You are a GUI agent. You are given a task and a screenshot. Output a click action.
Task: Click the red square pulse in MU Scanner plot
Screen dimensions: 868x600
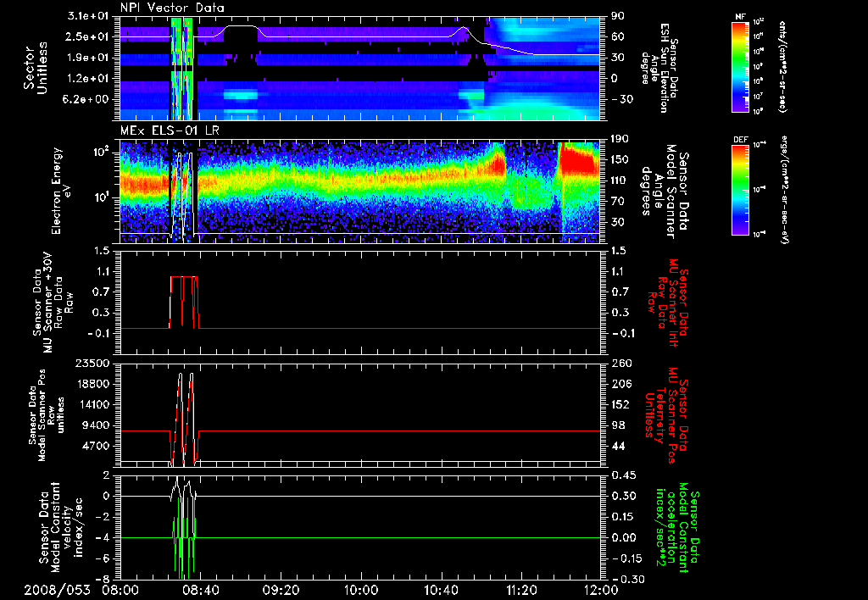tap(184, 303)
